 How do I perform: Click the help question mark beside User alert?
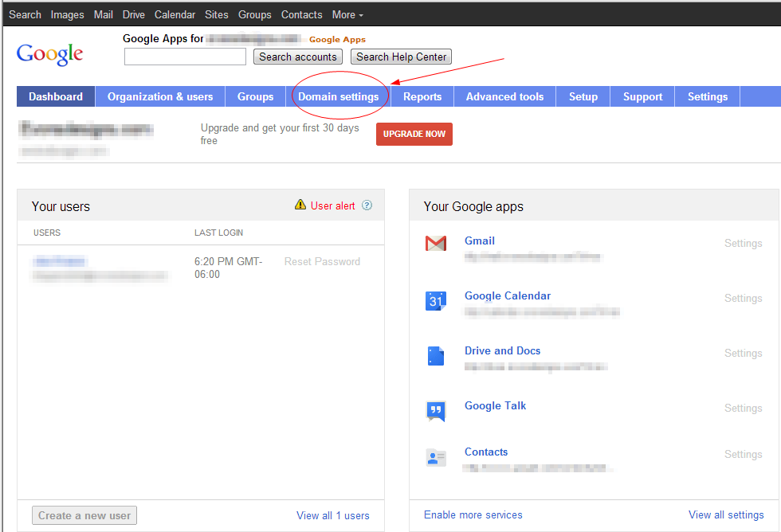pyautogui.click(x=367, y=205)
